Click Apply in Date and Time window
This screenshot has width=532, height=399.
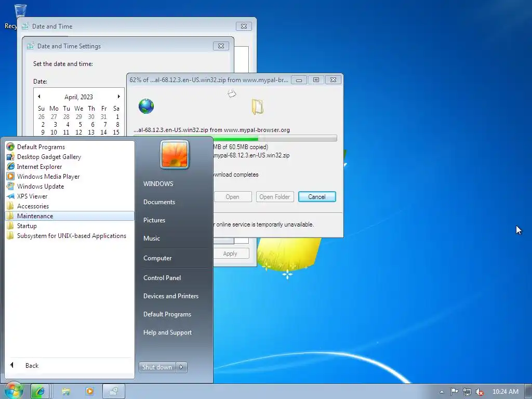(230, 254)
